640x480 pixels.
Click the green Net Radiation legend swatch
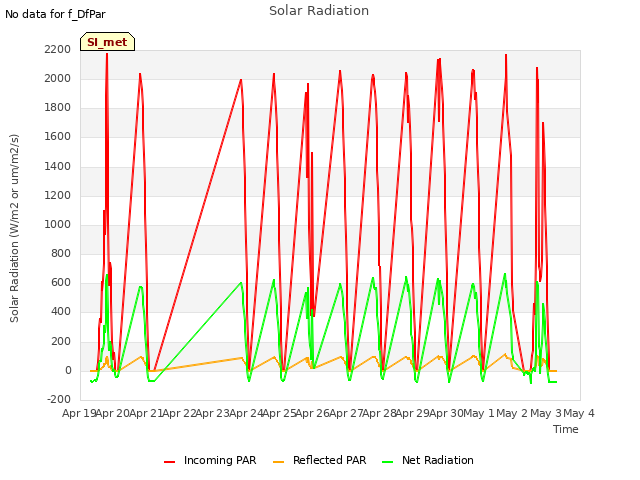387,462
